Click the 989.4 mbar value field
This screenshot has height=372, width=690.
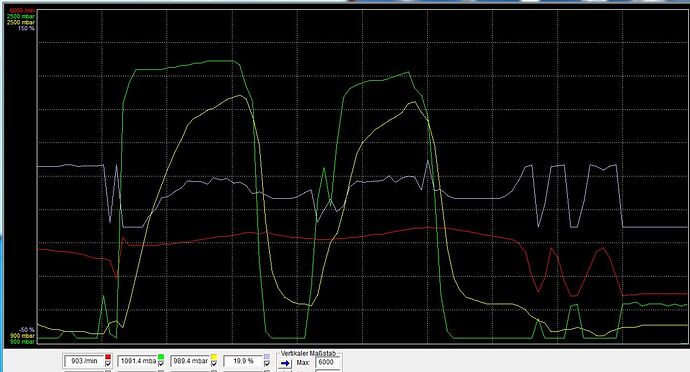(x=190, y=361)
